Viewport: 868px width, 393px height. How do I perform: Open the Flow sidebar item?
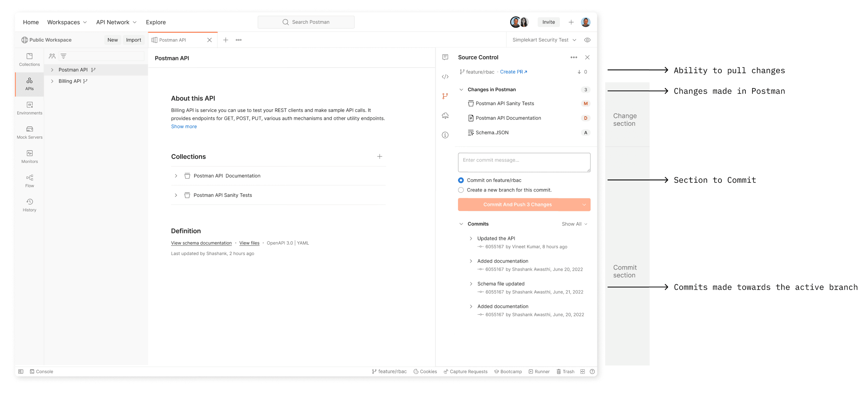click(29, 181)
